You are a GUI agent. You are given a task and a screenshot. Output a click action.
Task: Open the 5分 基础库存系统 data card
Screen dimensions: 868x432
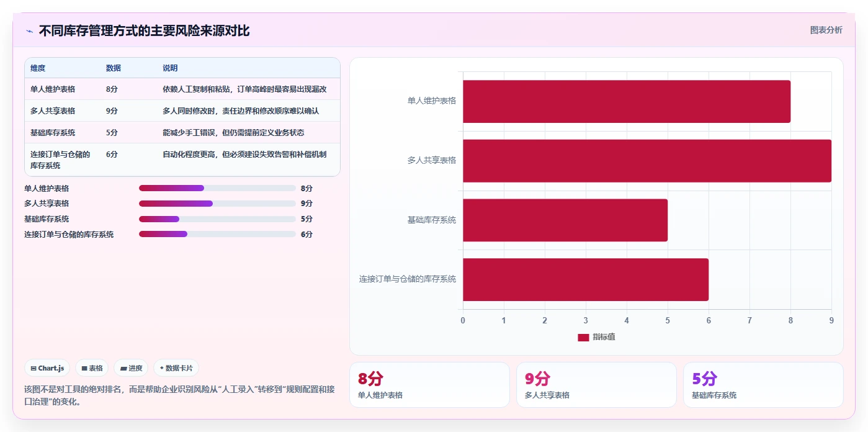click(763, 385)
